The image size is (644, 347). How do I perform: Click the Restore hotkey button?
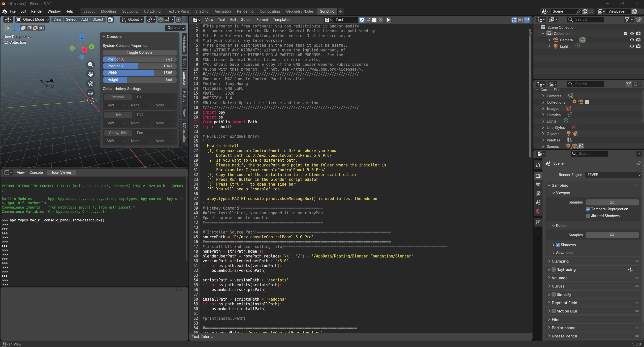click(118, 97)
